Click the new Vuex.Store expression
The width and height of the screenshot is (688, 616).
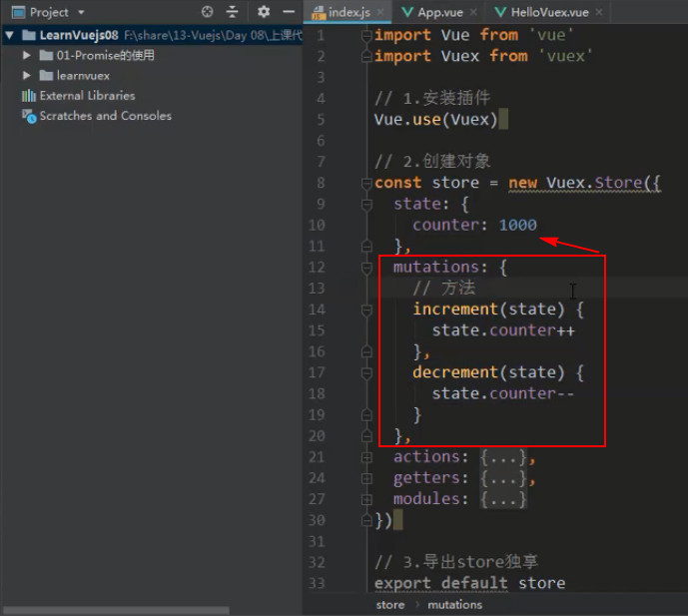(584, 183)
